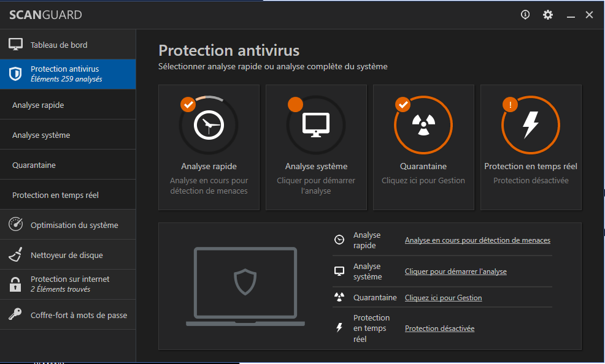The width and height of the screenshot is (605, 364).
Task: Click the Analyse rapide card title
Action: click(209, 167)
